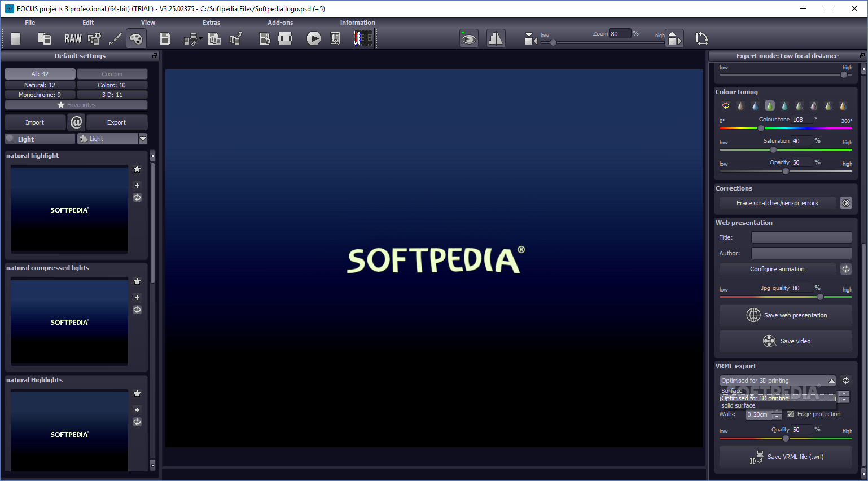Viewport: 868px width, 481px height.
Task: Click the round play button in the toolbar
Action: (x=314, y=38)
